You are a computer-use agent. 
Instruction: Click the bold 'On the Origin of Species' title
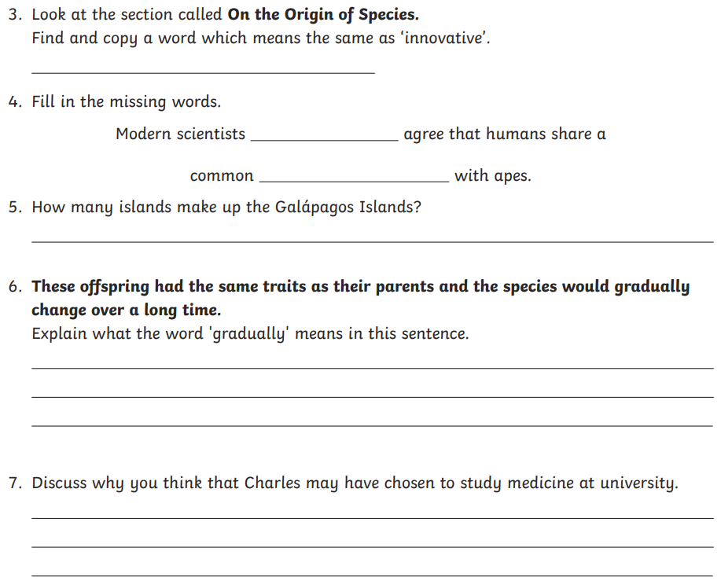(x=322, y=16)
